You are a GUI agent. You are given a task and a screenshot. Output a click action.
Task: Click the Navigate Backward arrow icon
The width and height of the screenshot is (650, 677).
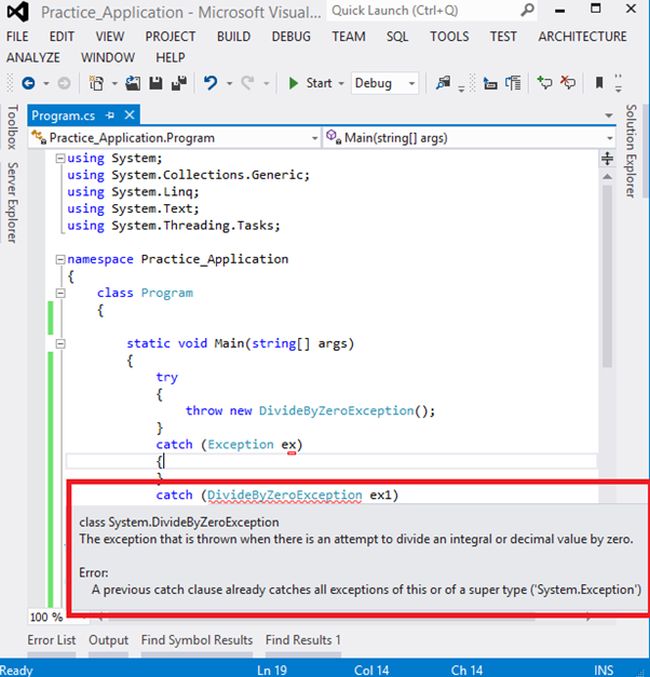(x=29, y=83)
